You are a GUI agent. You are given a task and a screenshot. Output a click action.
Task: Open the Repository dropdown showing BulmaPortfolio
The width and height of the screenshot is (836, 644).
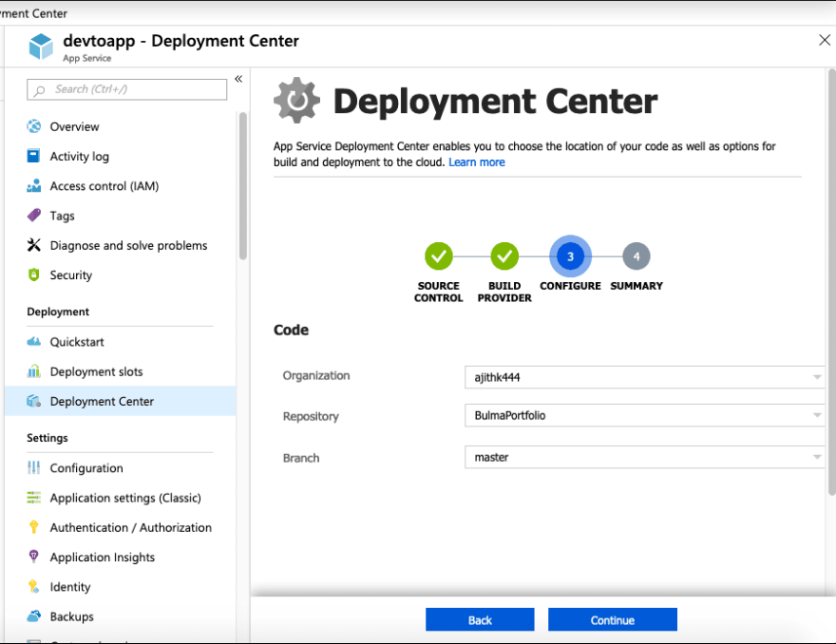point(645,415)
